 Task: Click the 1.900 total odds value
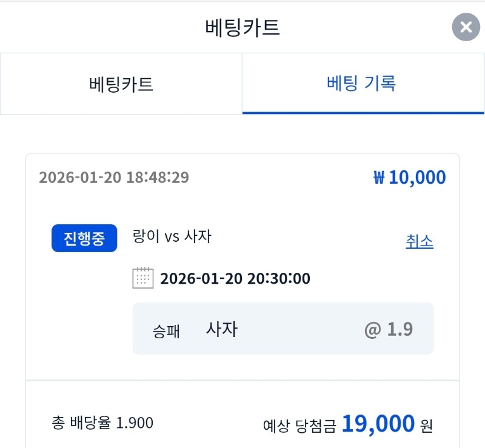click(135, 423)
